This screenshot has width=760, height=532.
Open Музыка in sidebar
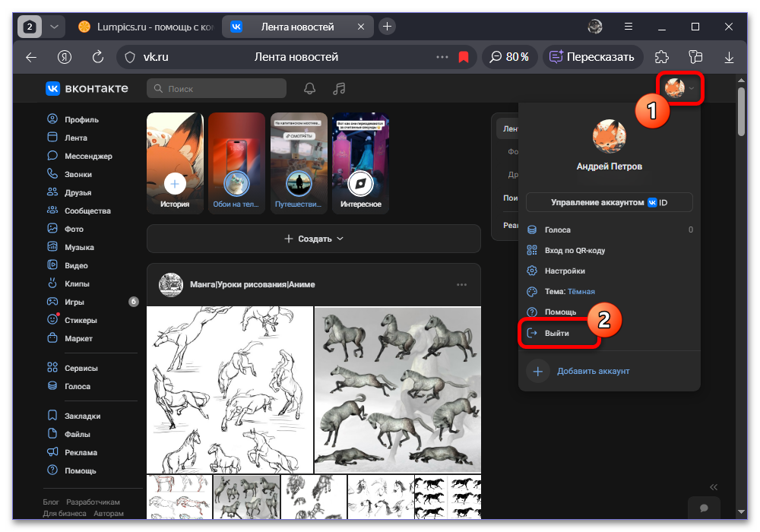[x=71, y=247]
